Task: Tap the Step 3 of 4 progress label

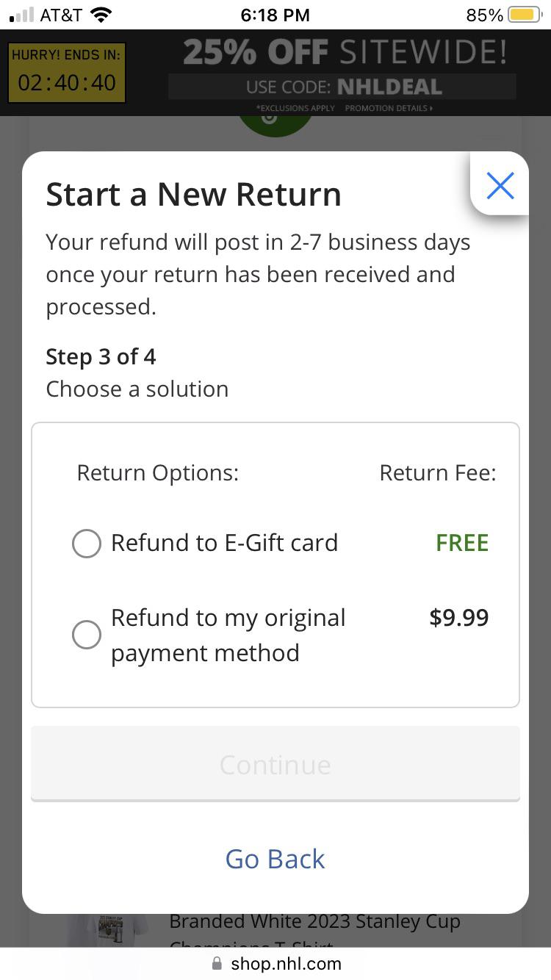Action: 101,356
